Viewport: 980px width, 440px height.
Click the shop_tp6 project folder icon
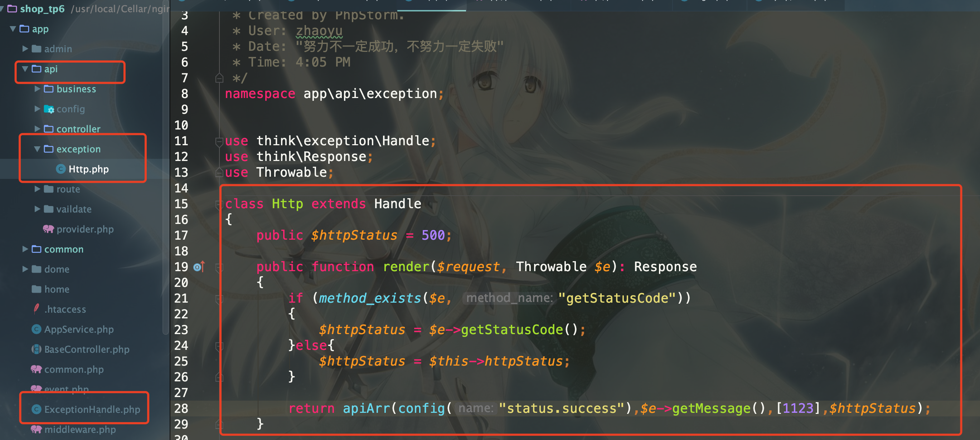pos(12,8)
